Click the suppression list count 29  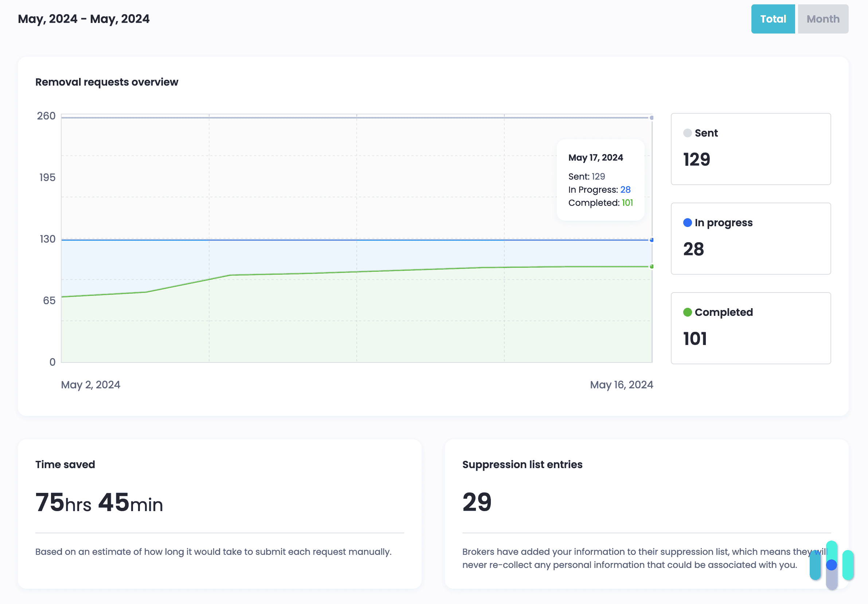click(x=477, y=502)
